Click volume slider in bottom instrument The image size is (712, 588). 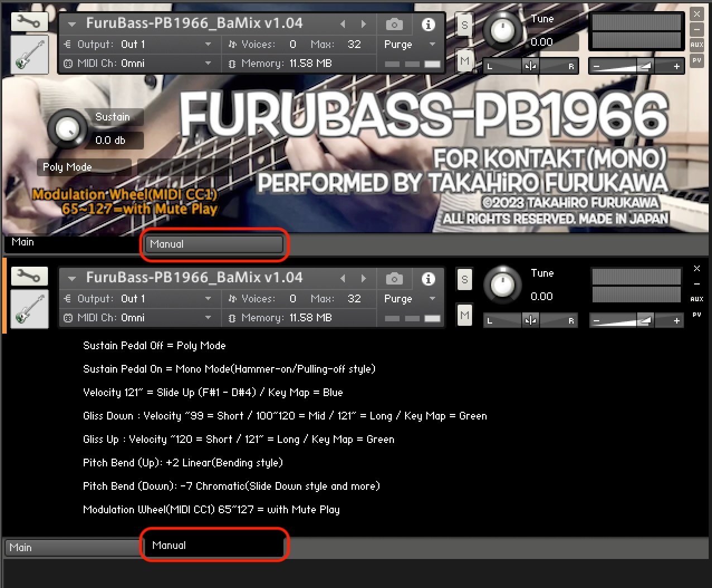tap(636, 320)
